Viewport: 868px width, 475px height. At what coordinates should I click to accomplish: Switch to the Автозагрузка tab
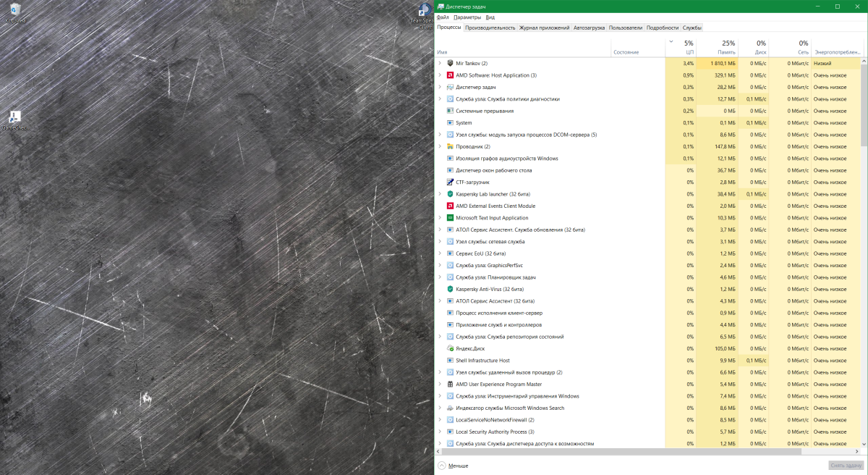coord(590,28)
